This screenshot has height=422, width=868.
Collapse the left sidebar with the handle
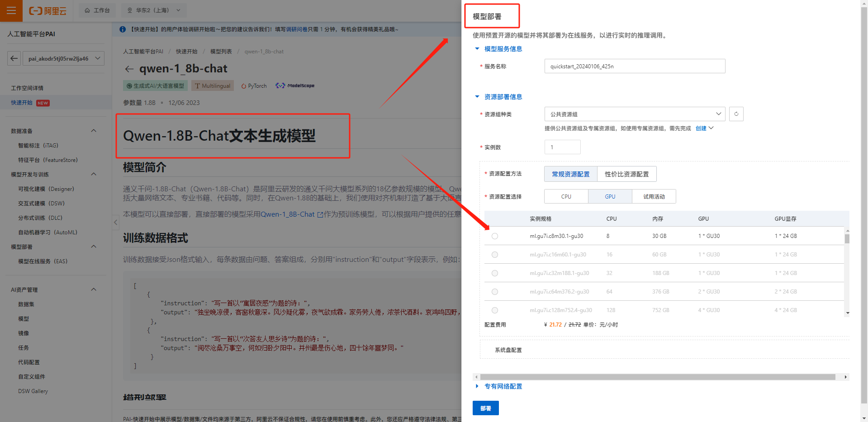[115, 222]
